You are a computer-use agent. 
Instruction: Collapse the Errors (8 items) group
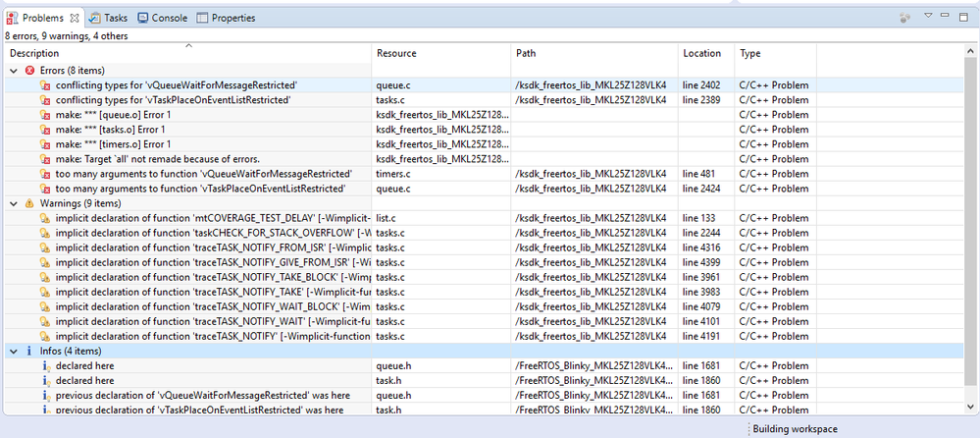[14, 71]
